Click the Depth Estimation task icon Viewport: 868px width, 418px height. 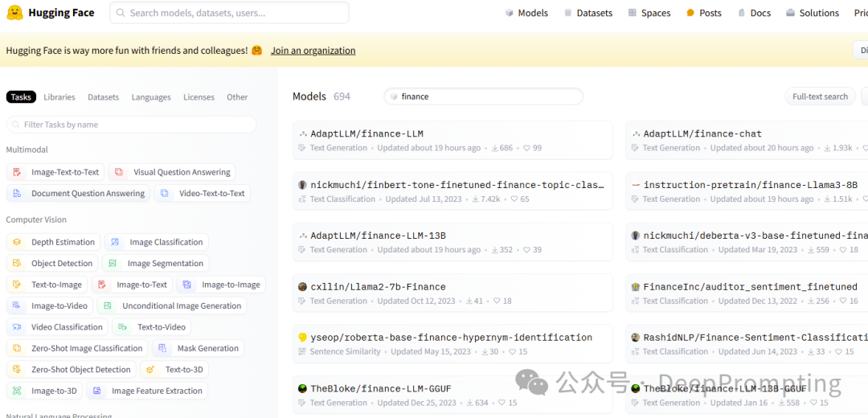click(17, 242)
